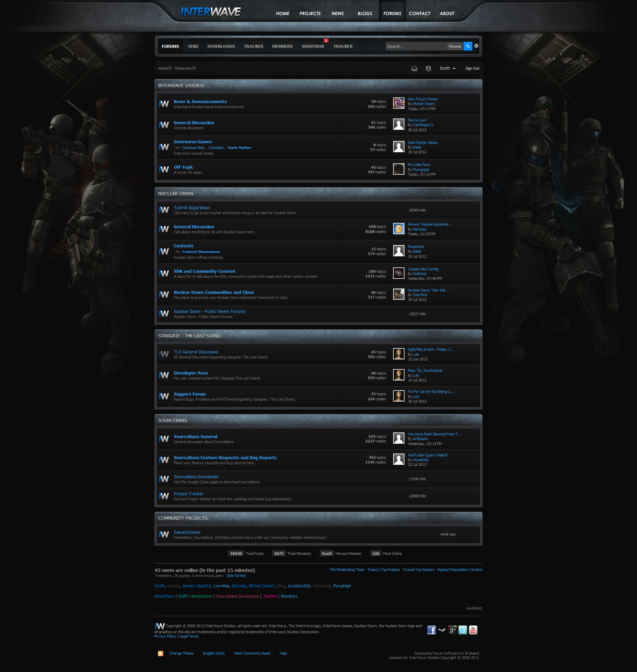Open the English (USA) language selector
637x672 pixels.
point(213,653)
